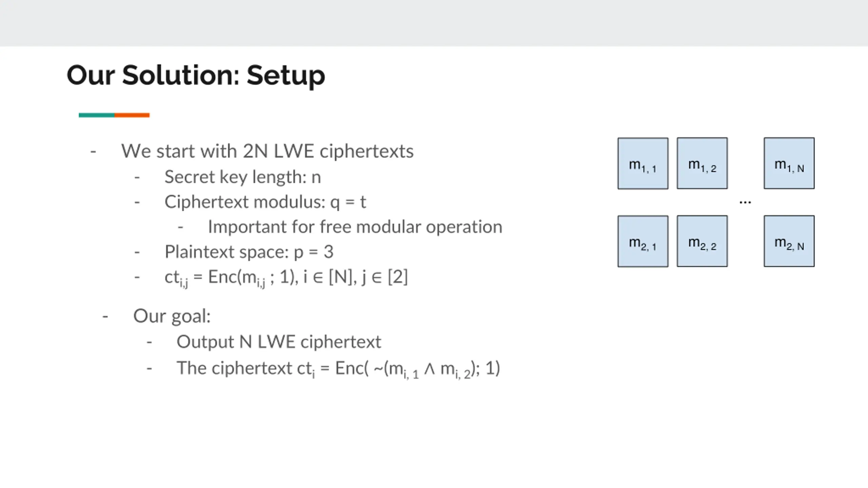Image resolution: width=868 pixels, height=488 pixels.
Task: Select 'Output N LWE ciphertext' bullet
Action: coord(279,342)
